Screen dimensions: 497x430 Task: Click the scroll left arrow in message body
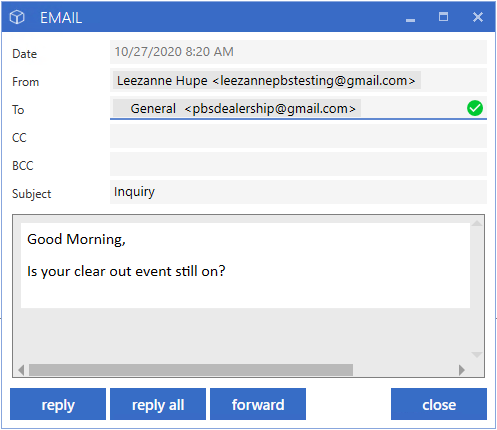pyautogui.click(x=21, y=370)
